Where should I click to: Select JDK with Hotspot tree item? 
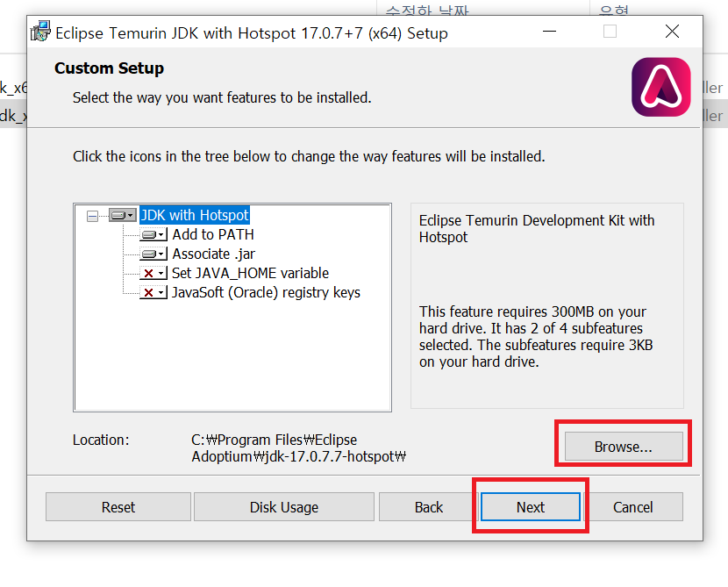[195, 215]
